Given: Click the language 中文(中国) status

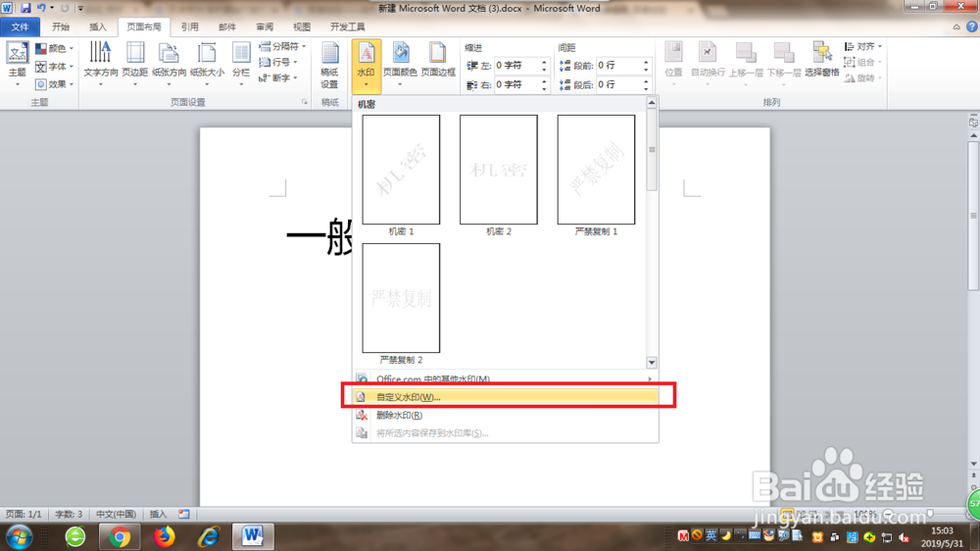Looking at the screenshot, I should (x=116, y=514).
